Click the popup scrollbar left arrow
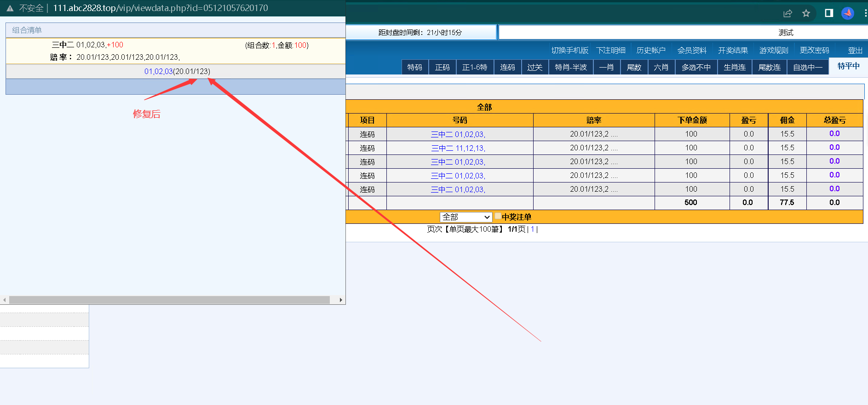The width and height of the screenshot is (868, 405). tap(5, 300)
